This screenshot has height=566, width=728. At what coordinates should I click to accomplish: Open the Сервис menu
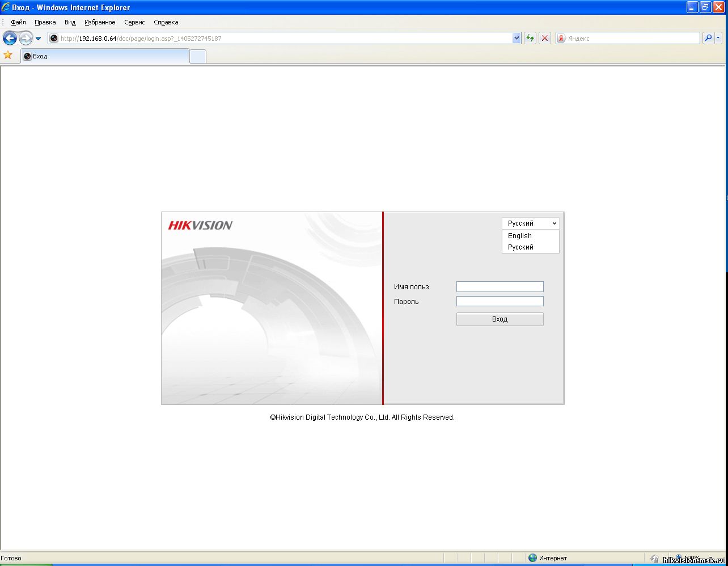pos(134,22)
